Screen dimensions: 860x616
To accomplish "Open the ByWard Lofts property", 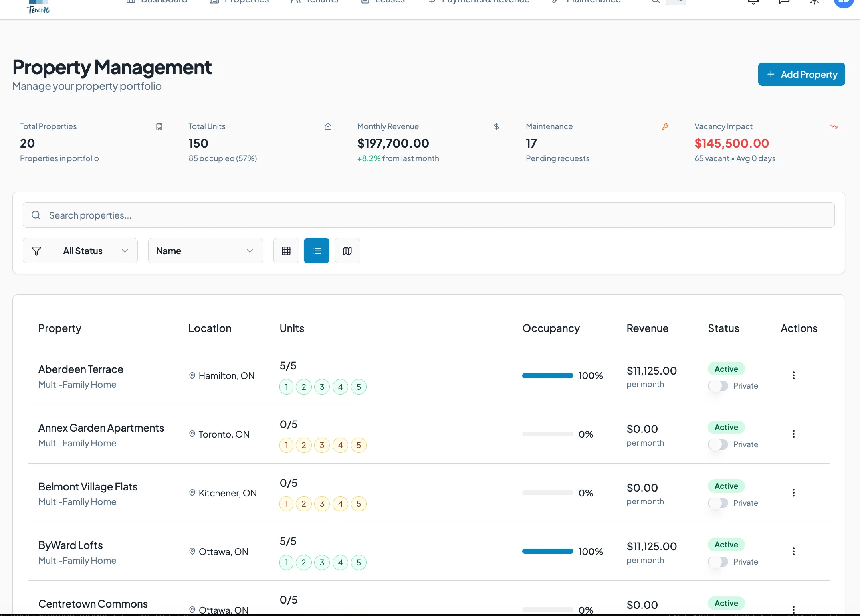I will coord(71,545).
